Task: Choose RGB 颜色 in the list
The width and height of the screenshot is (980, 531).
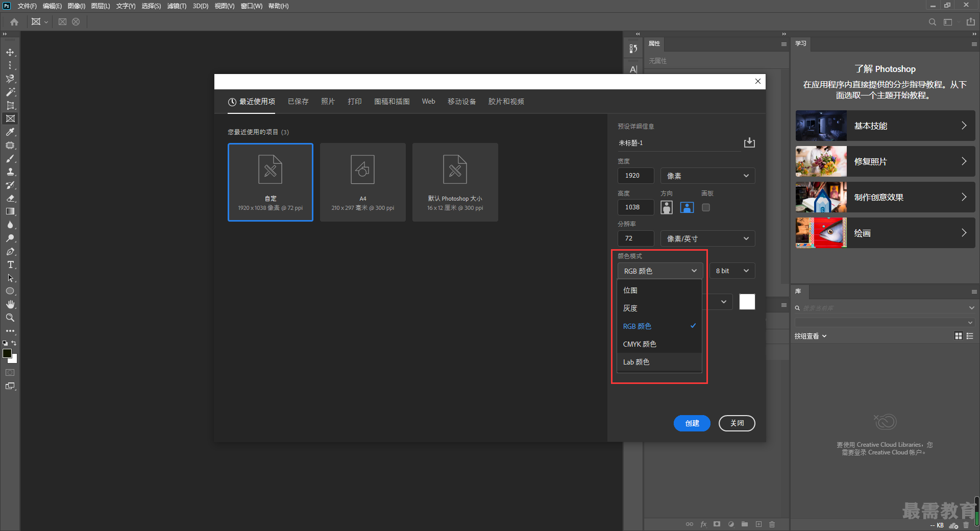Action: pyautogui.click(x=659, y=326)
